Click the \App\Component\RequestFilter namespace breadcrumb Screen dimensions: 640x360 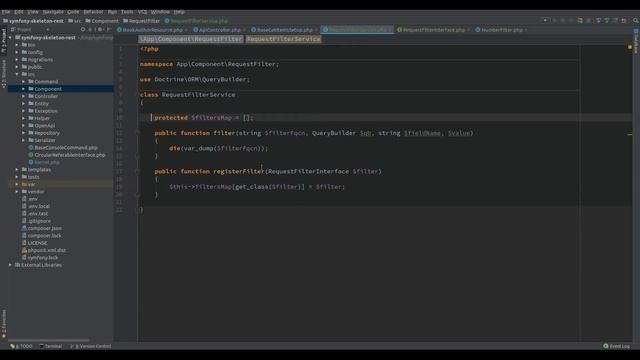[x=191, y=39]
